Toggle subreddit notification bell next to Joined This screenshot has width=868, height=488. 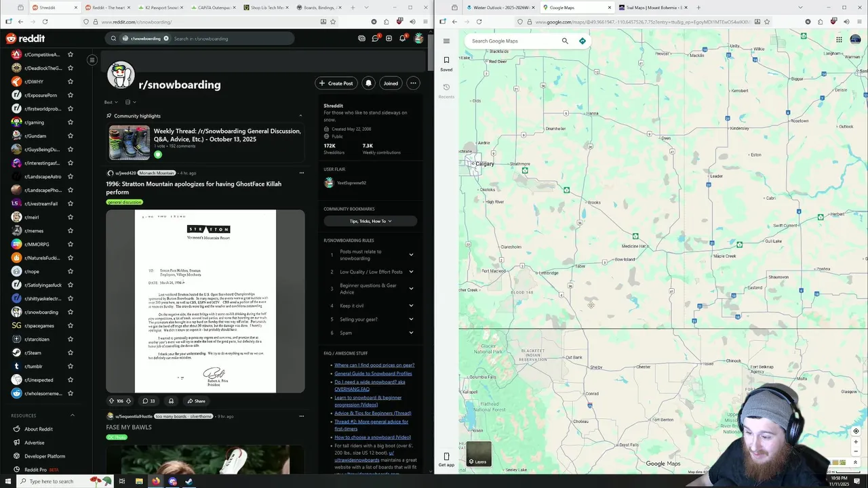(368, 83)
